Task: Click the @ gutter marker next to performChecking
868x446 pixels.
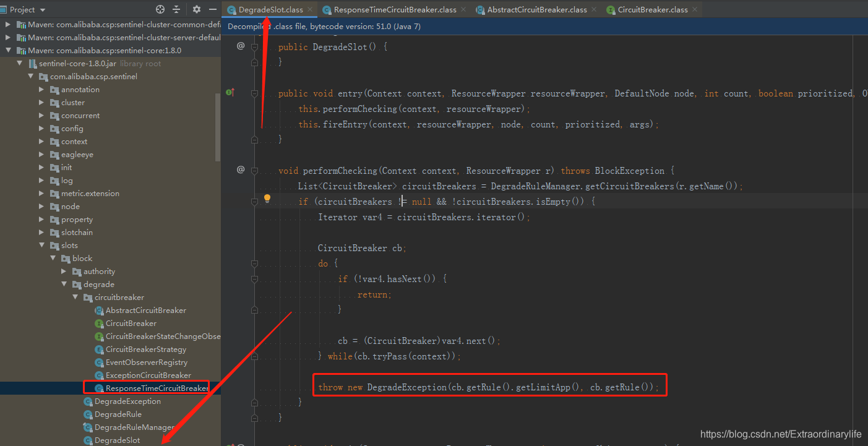Action: pos(241,169)
